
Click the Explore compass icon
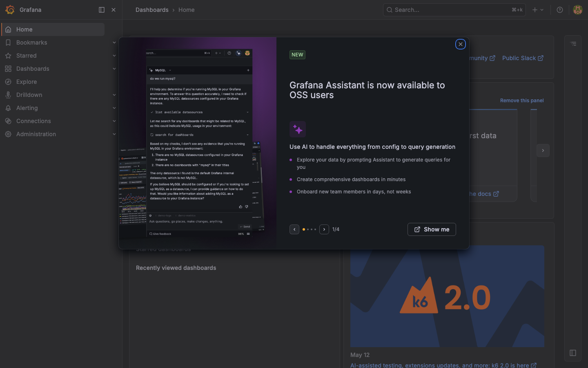(x=8, y=82)
